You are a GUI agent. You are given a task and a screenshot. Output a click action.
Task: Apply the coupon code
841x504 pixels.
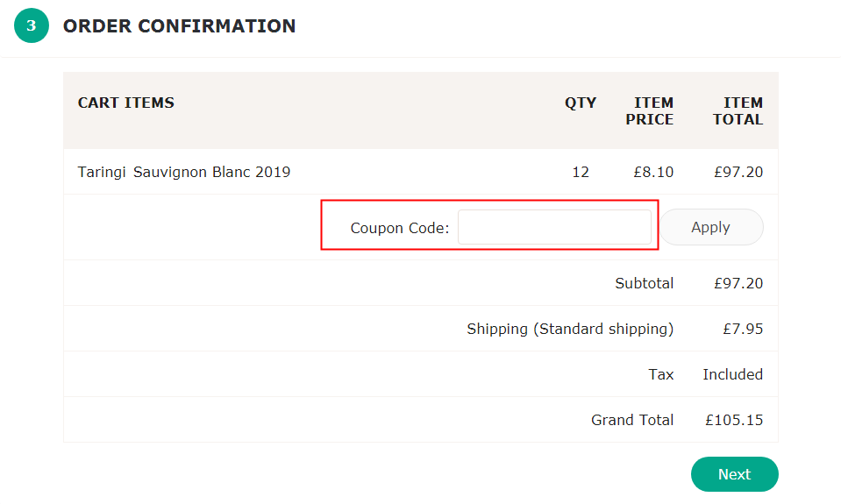click(x=710, y=227)
